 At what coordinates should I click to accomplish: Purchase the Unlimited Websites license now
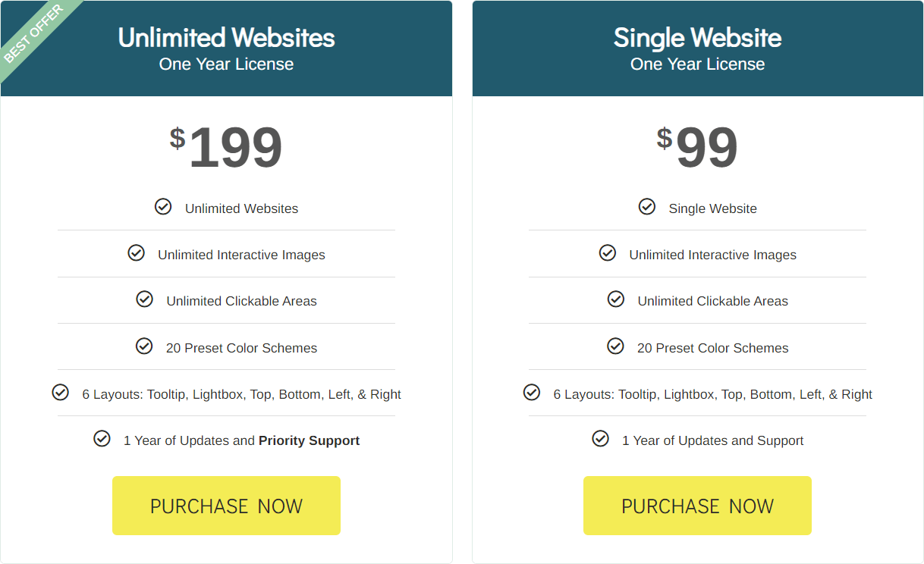coord(226,506)
